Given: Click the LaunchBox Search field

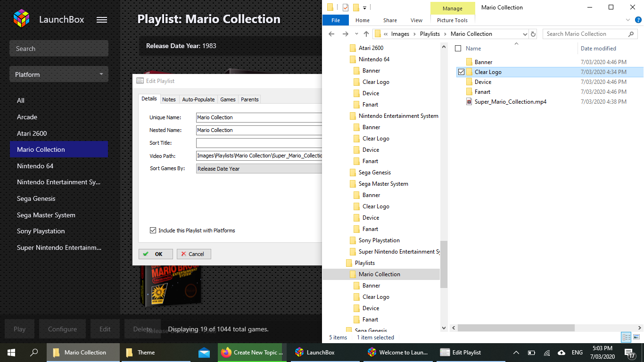Looking at the screenshot, I should tap(59, 49).
